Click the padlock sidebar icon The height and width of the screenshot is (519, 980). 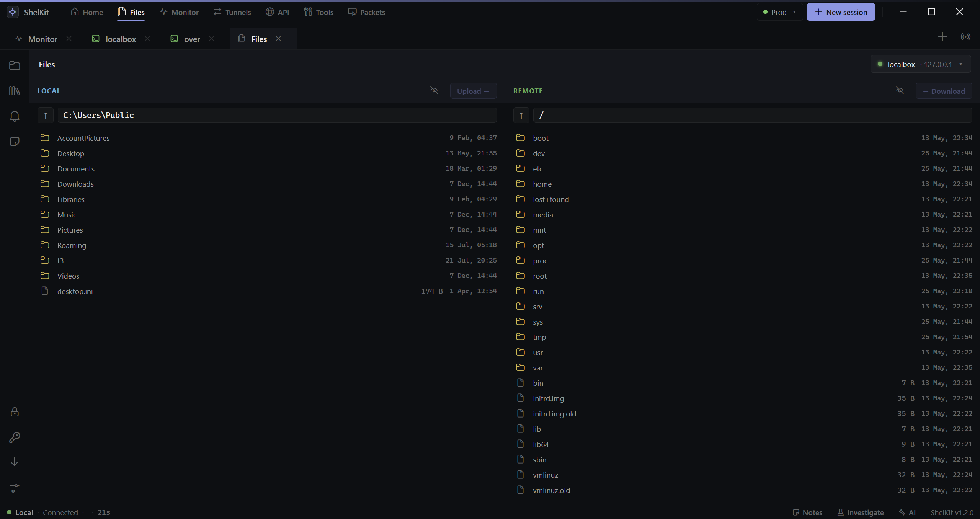click(15, 412)
